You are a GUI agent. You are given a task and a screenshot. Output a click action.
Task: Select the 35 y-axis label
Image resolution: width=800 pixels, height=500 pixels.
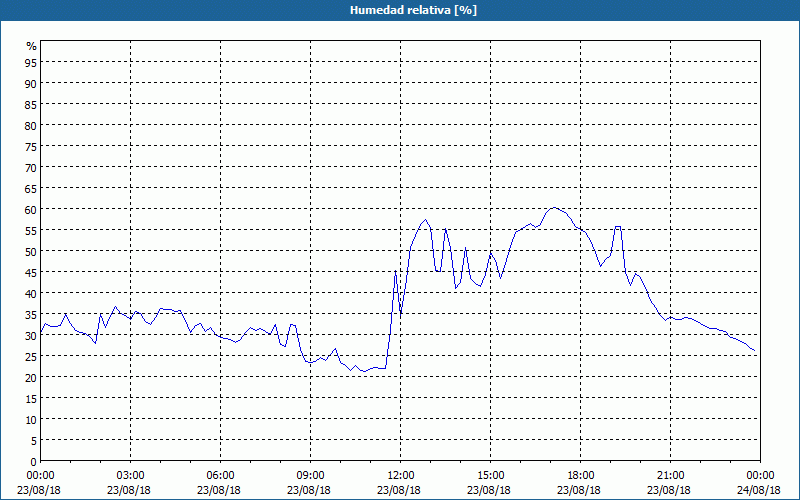31,314
